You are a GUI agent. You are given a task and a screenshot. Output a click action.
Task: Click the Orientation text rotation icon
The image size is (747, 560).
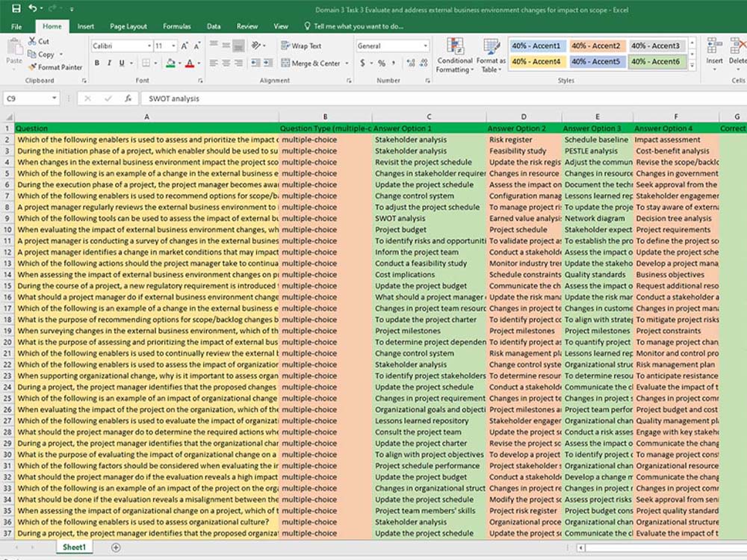[x=256, y=46]
